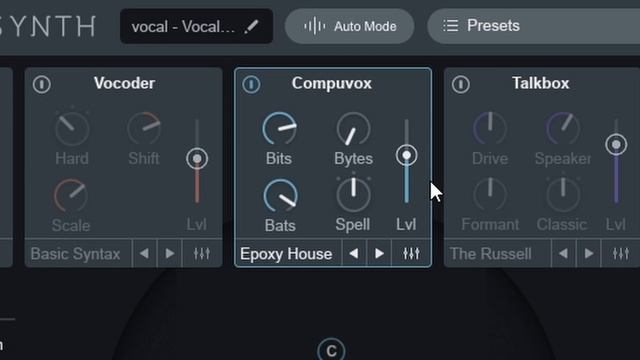Select previous Talkbox preset arrow

tap(564, 253)
